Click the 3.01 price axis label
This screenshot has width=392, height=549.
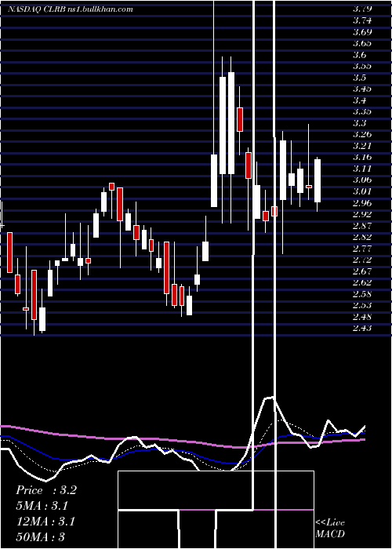(x=362, y=191)
